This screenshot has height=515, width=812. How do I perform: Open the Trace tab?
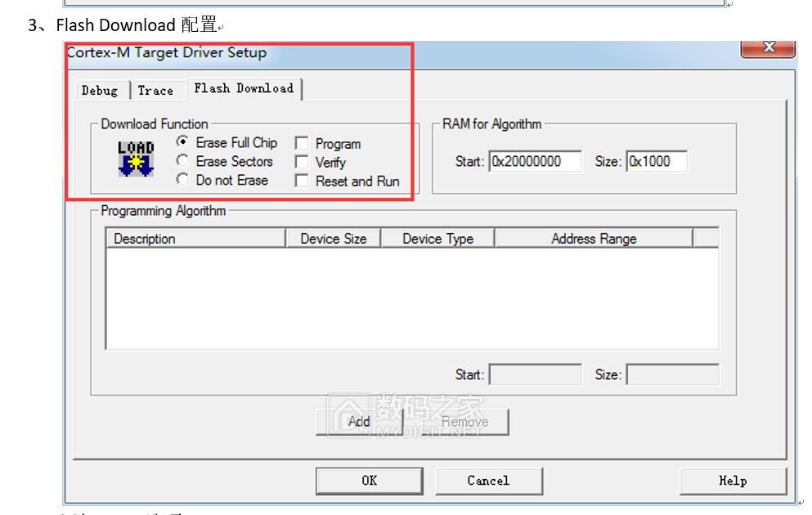[155, 90]
